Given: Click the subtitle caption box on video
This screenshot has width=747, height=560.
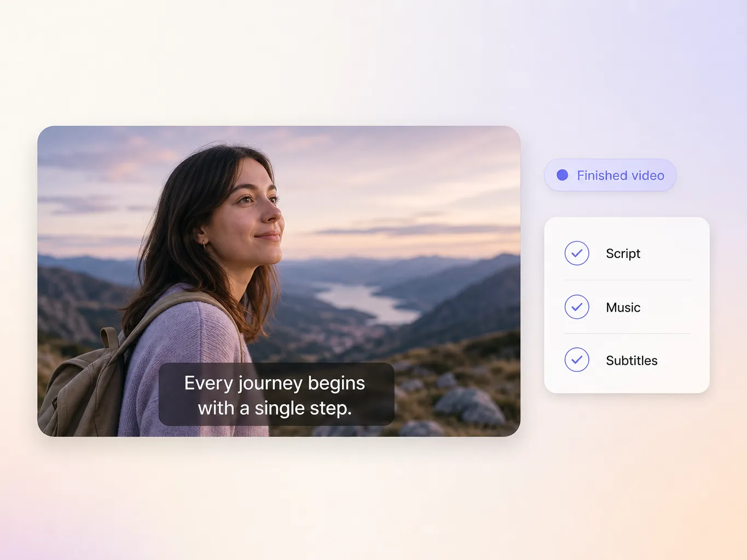Looking at the screenshot, I should 276,394.
